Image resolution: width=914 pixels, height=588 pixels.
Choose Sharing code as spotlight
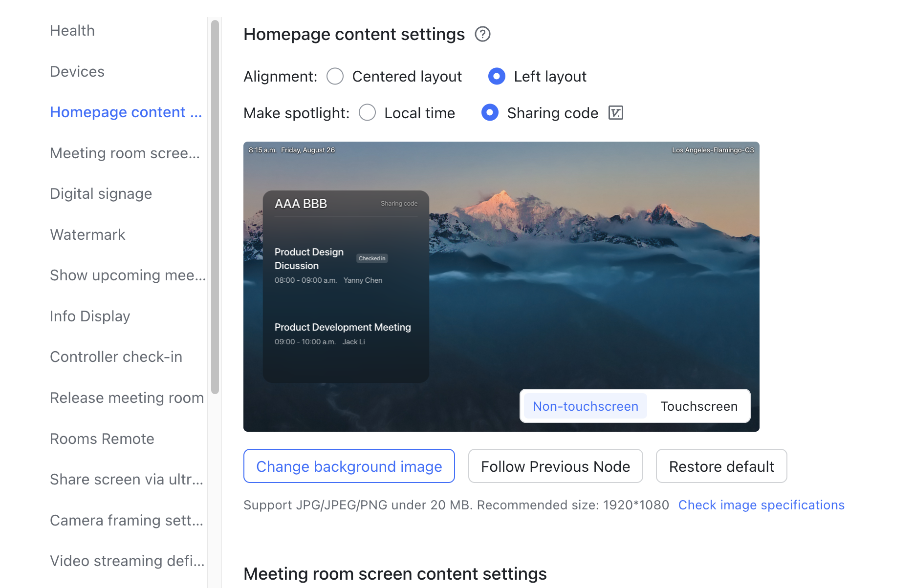pos(490,113)
